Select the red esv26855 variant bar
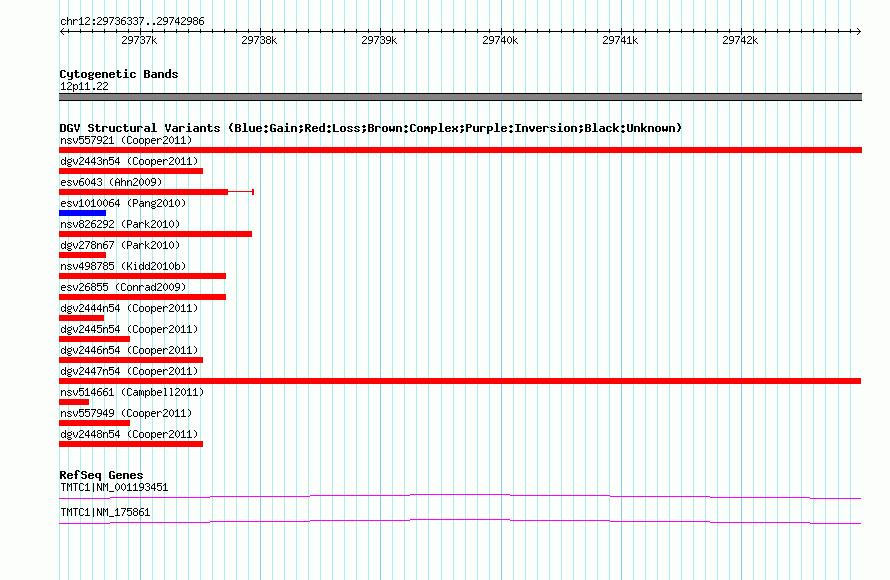 click(x=142, y=297)
